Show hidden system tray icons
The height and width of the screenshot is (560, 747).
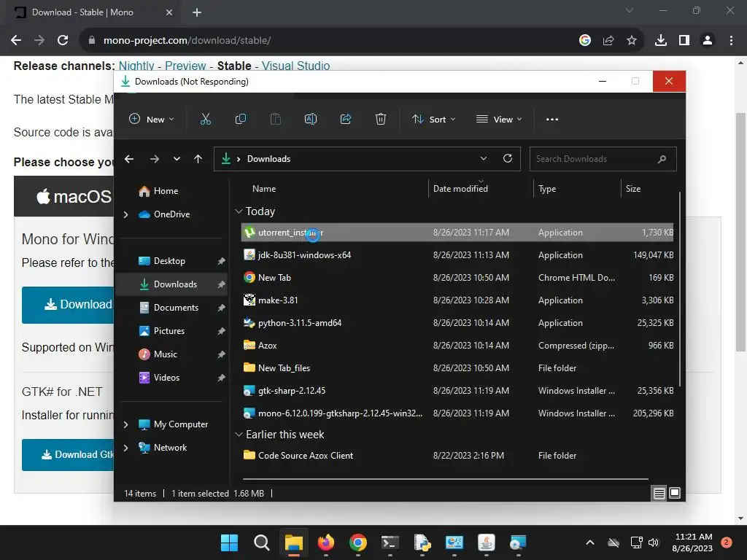[589, 542]
